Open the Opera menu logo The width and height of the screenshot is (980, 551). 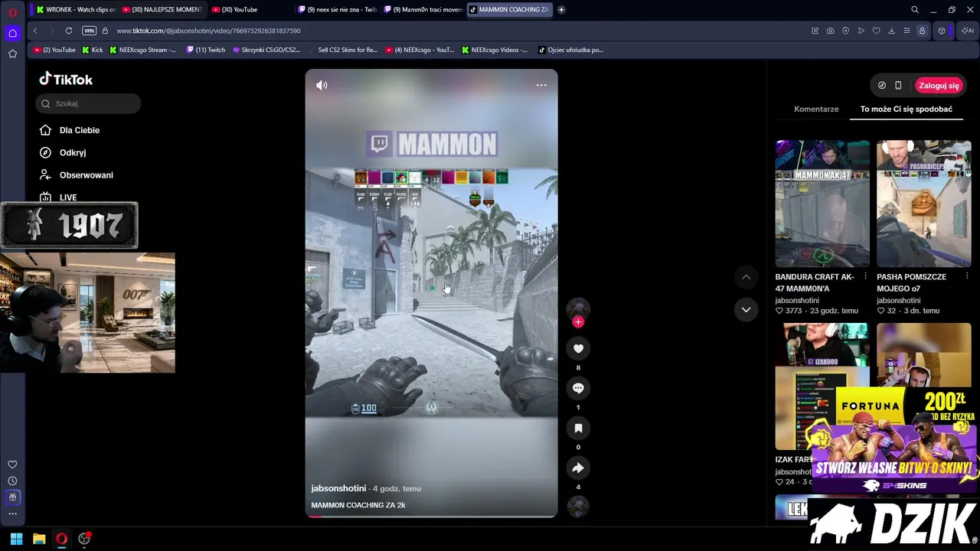tap(12, 12)
